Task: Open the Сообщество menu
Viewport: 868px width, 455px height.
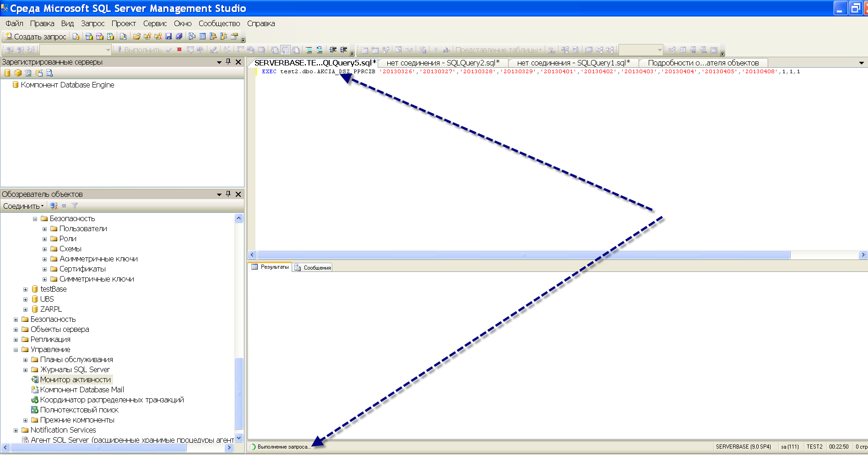Action: coord(219,23)
